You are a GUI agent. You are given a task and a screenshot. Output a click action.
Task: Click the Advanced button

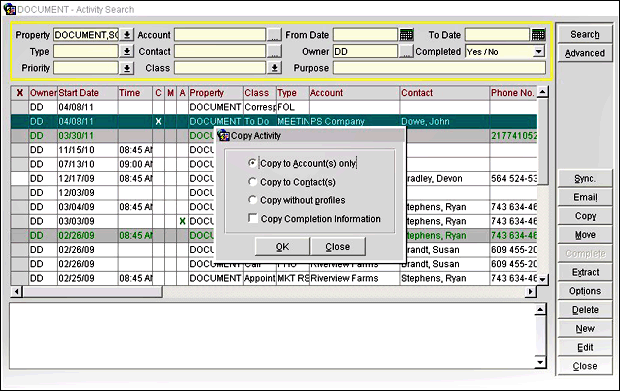[585, 53]
